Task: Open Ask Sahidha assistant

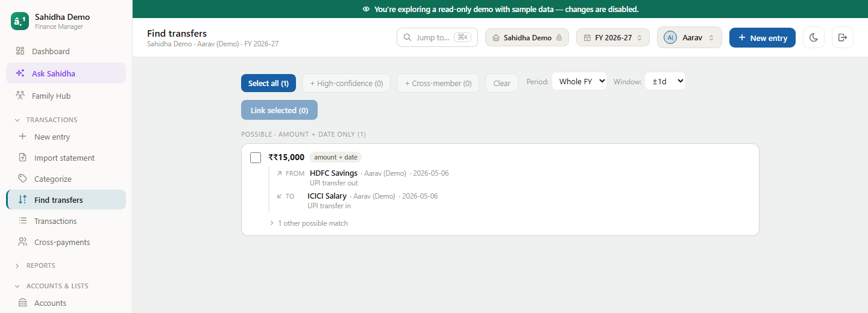Action: click(x=66, y=73)
